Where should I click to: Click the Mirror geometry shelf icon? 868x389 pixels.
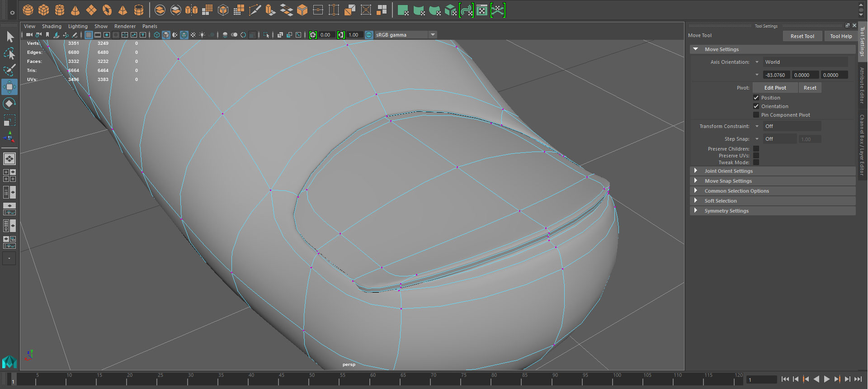(x=191, y=10)
